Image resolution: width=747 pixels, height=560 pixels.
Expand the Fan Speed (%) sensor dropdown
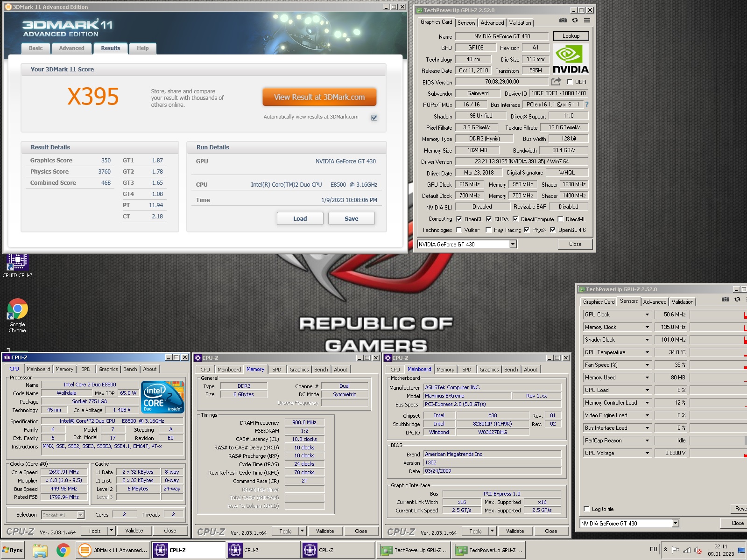[647, 365]
